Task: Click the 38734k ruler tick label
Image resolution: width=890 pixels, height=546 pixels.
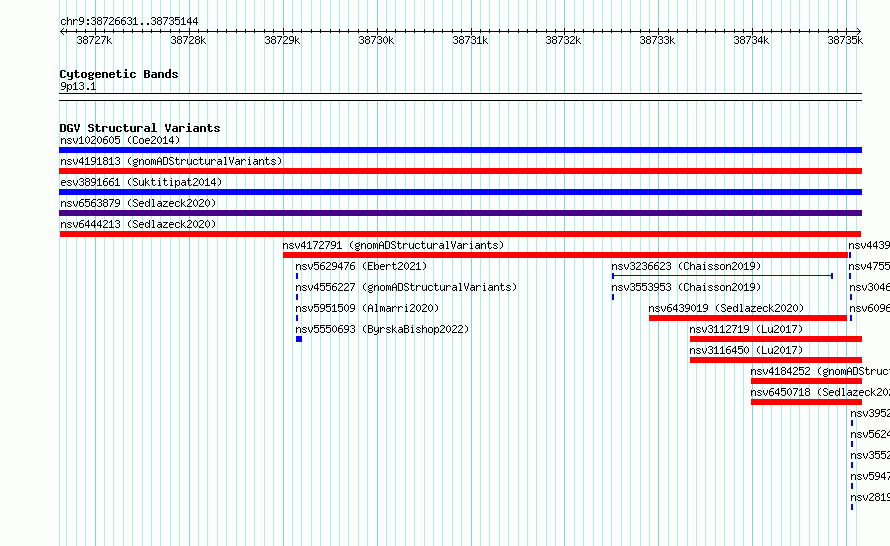Action: [x=751, y=40]
